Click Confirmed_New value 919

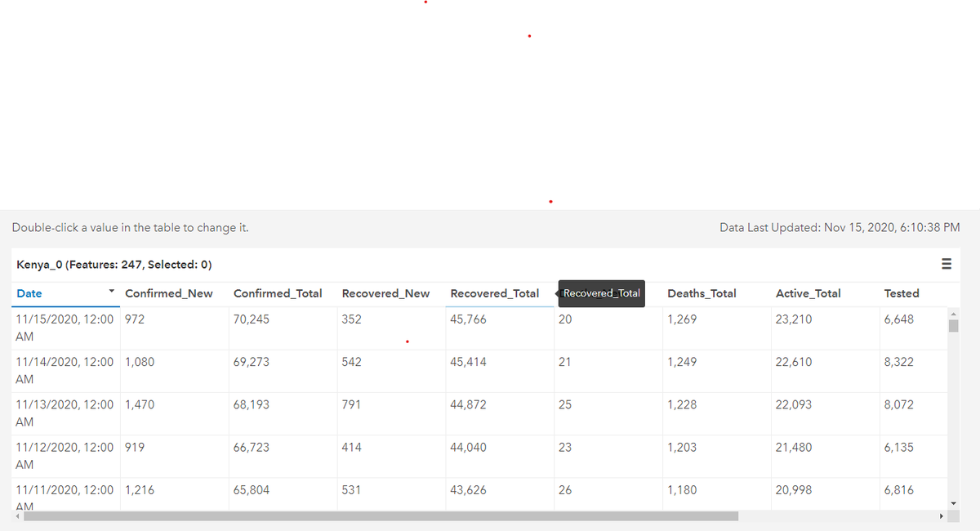(x=135, y=447)
